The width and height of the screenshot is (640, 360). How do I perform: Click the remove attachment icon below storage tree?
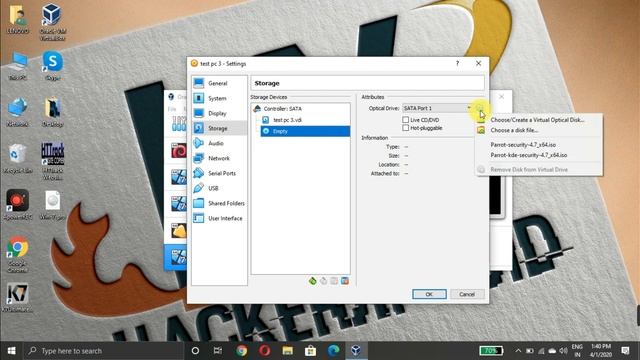pos(345,281)
